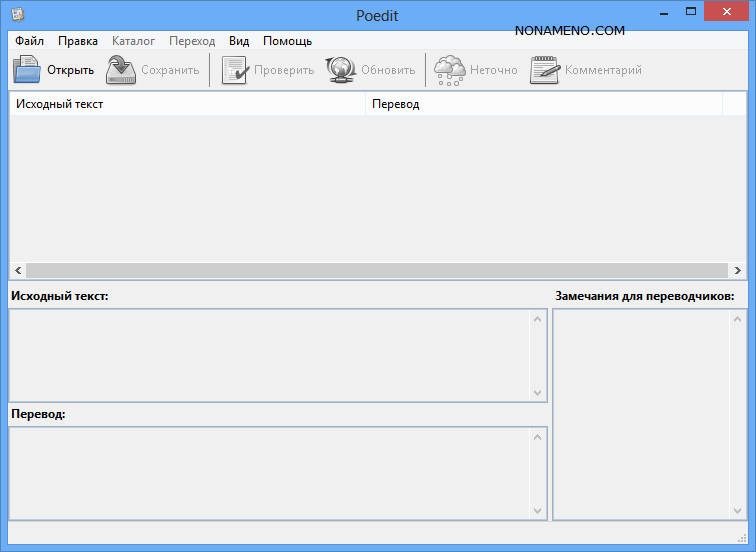Open the Правка menu
Viewport: 756px width, 552px height.
pos(78,41)
